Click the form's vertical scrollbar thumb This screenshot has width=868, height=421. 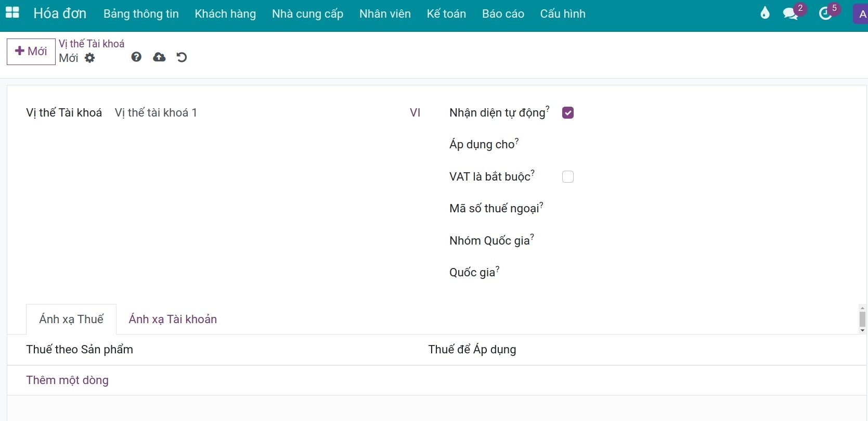(x=862, y=319)
